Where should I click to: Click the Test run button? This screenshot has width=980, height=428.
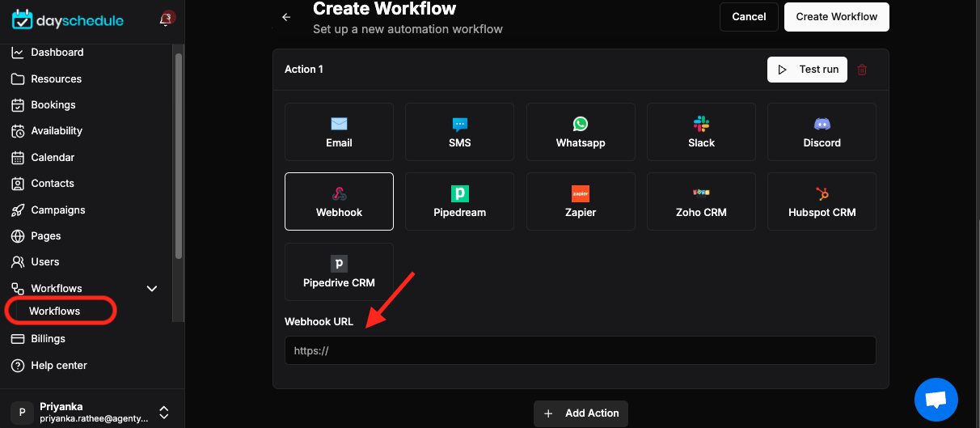tap(807, 70)
